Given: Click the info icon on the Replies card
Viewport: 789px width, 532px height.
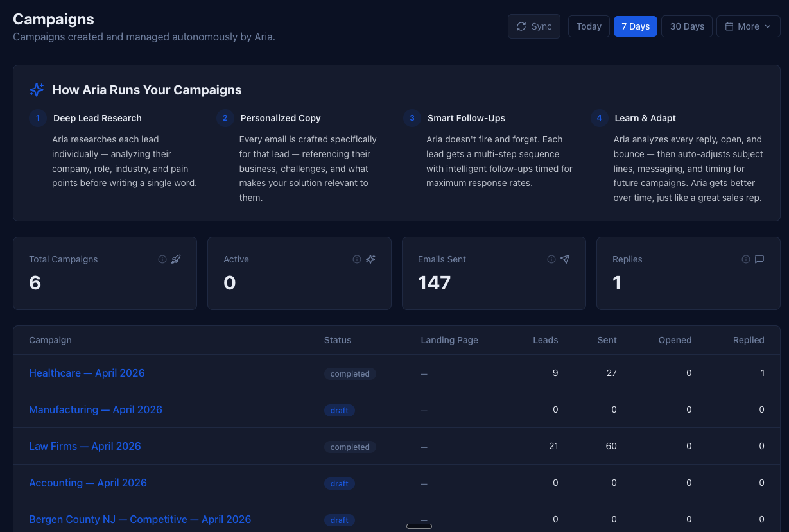Looking at the screenshot, I should 746,259.
